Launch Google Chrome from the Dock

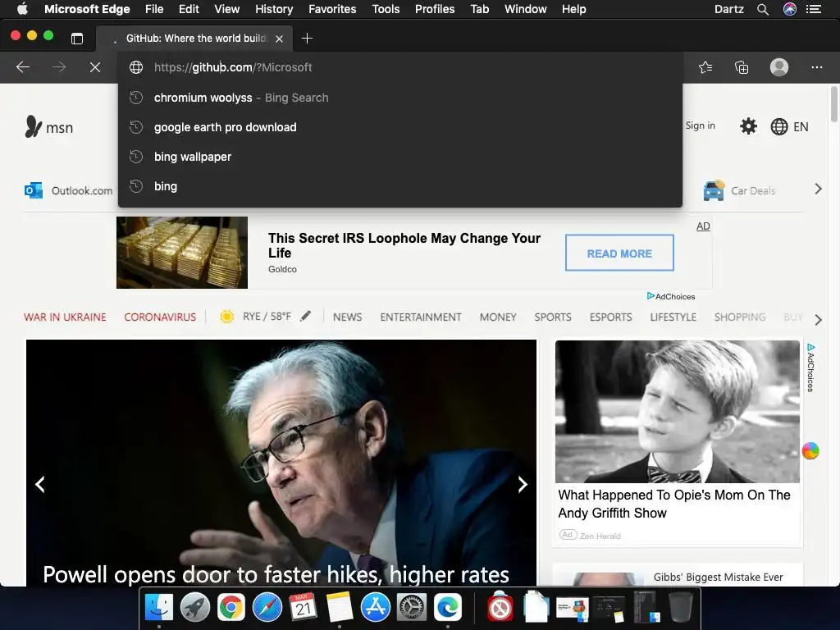point(231,608)
